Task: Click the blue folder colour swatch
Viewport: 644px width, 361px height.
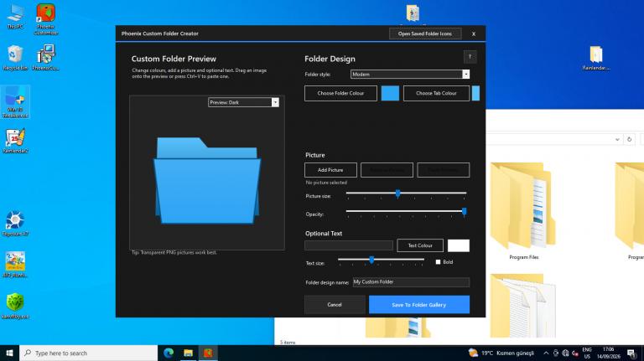Action: 390,93
